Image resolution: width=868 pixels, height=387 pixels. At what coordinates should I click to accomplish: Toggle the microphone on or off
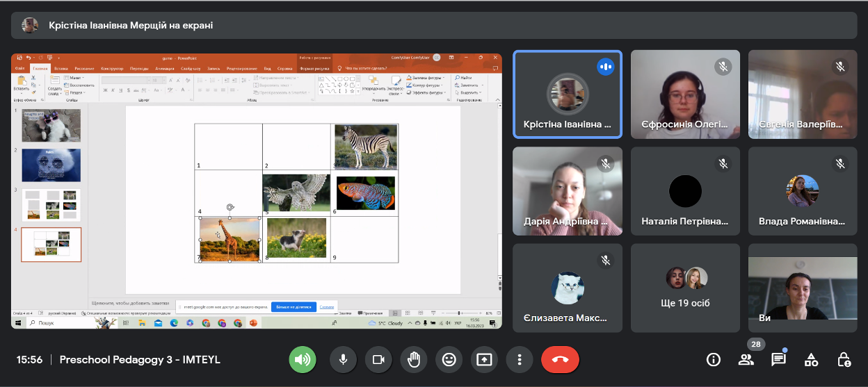tap(343, 359)
